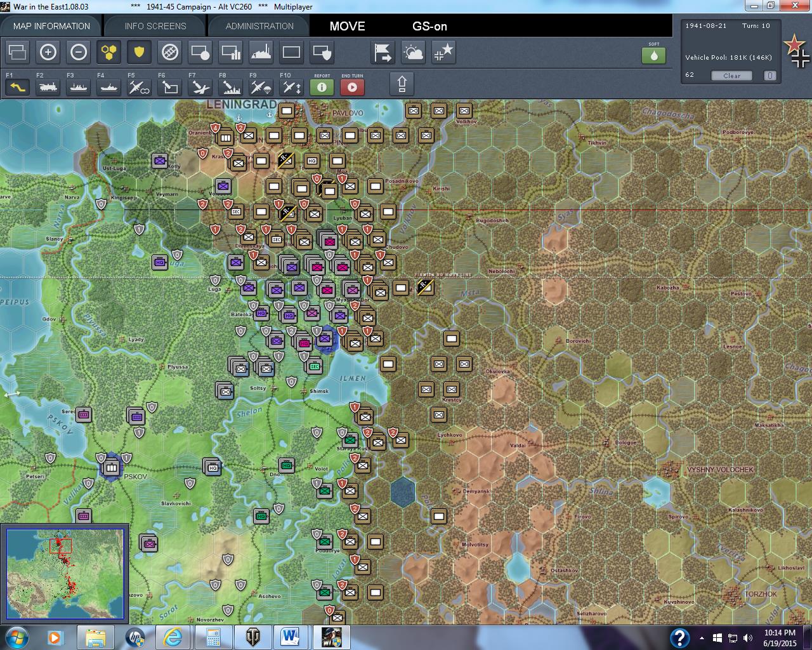Select the blue-highlighted purple unit near Ilmen
This screenshot has height=650, width=812.
point(325,340)
